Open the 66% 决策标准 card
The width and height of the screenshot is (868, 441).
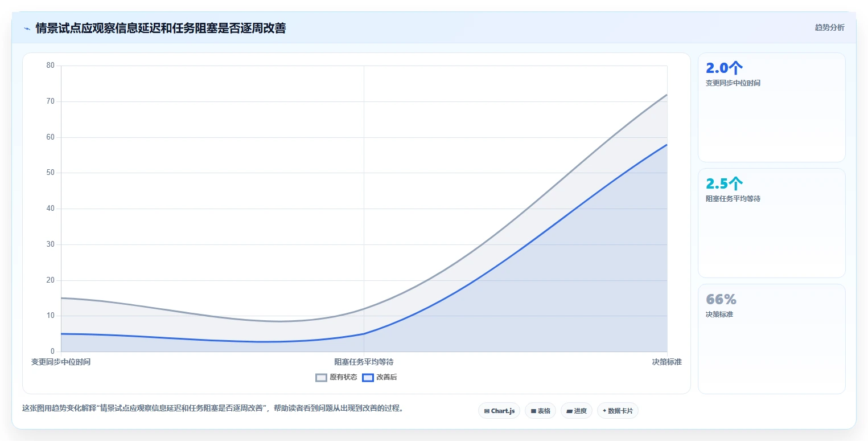coord(771,339)
